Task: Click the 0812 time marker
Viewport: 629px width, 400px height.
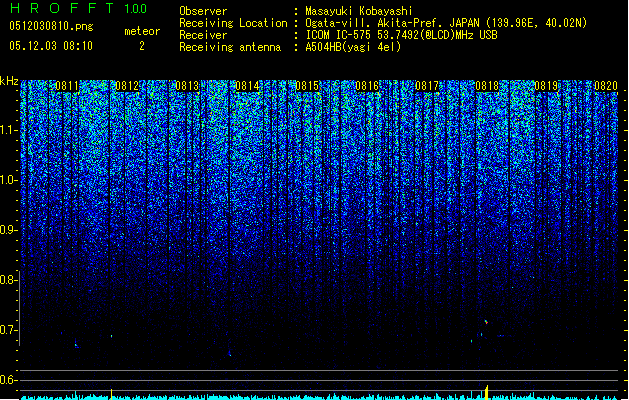Action: click(x=127, y=86)
